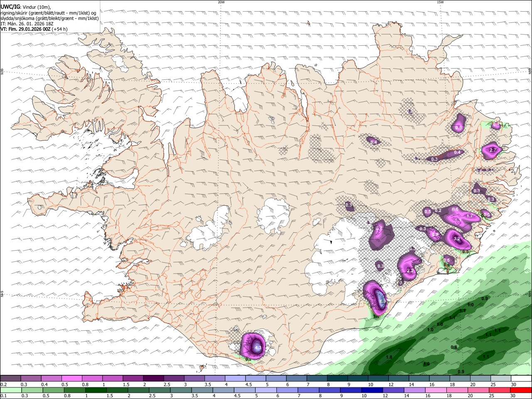Select the 2.2 snowfall label on the map

click(410, 271)
